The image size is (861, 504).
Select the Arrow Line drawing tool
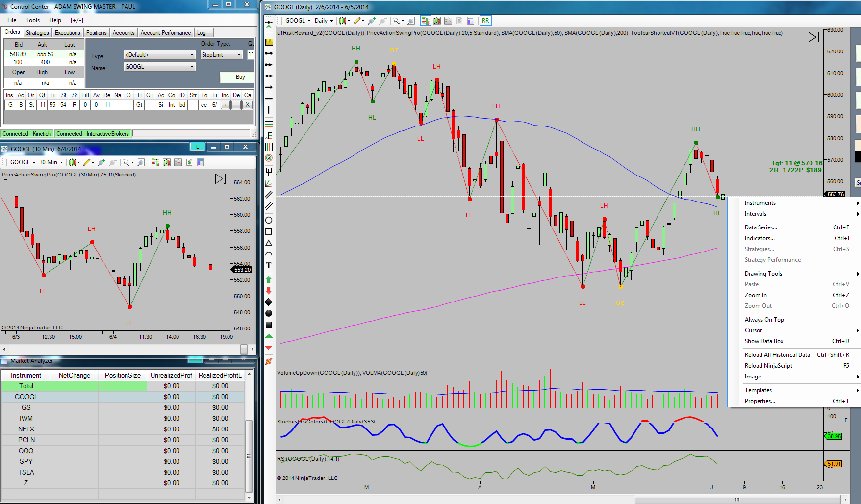pyautogui.click(x=269, y=87)
